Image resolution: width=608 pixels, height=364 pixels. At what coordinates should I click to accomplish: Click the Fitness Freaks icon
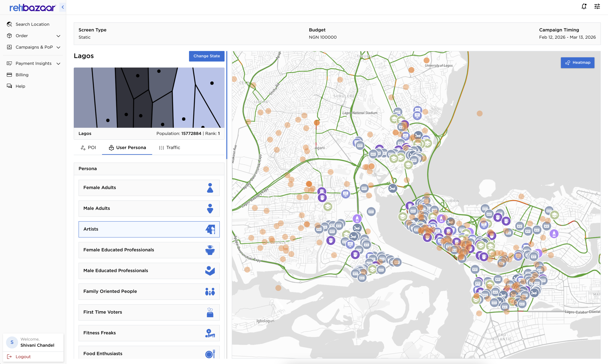(210, 333)
